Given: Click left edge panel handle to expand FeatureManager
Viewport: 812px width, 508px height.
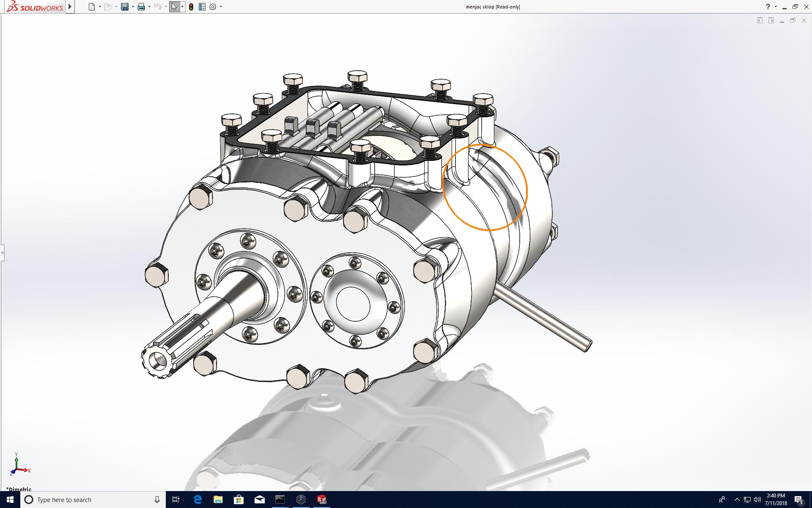Looking at the screenshot, I should (2, 253).
